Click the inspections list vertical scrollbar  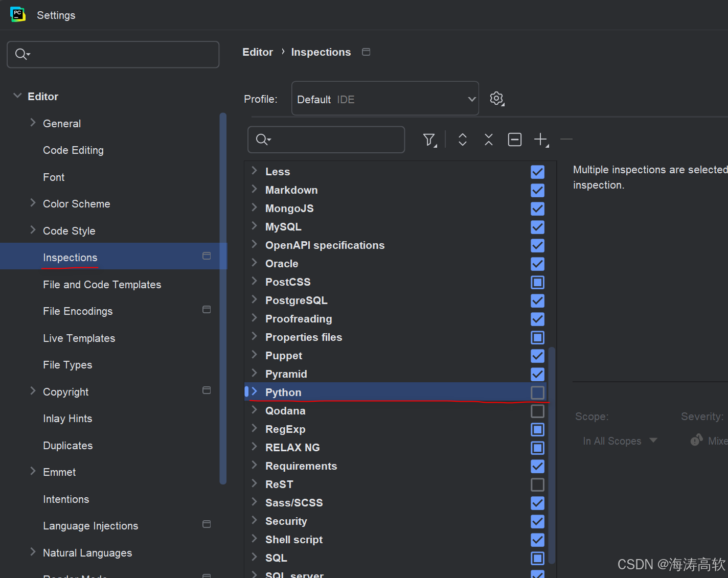point(552,455)
